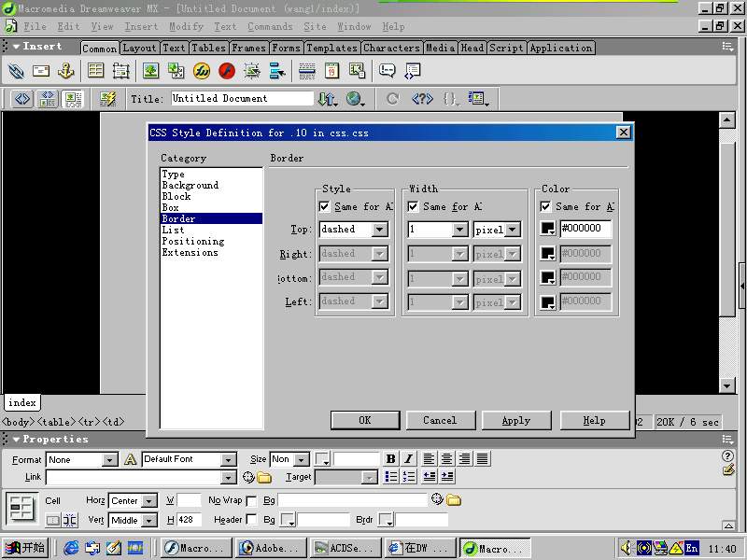Pick the Top border color swatch
The width and height of the screenshot is (747, 560).
tap(548, 230)
